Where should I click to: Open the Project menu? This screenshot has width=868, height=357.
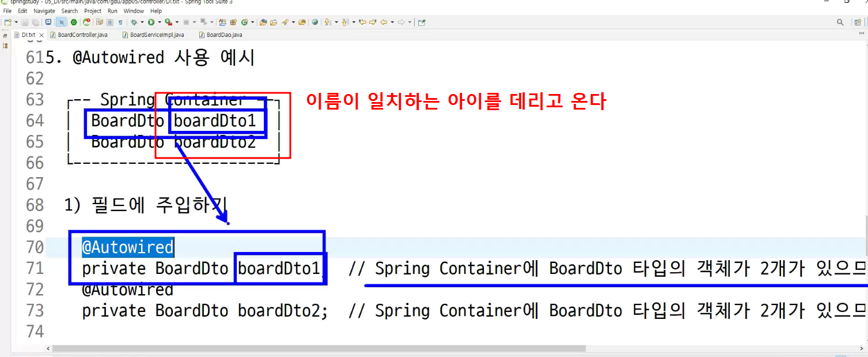(93, 11)
